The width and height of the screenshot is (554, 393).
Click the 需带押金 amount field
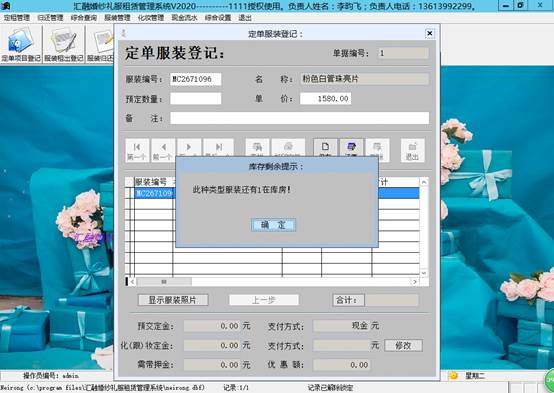212,365
